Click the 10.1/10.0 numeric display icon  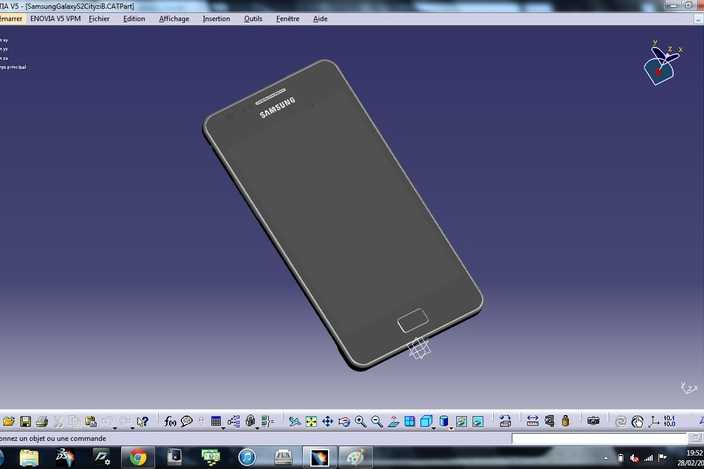[669, 421]
